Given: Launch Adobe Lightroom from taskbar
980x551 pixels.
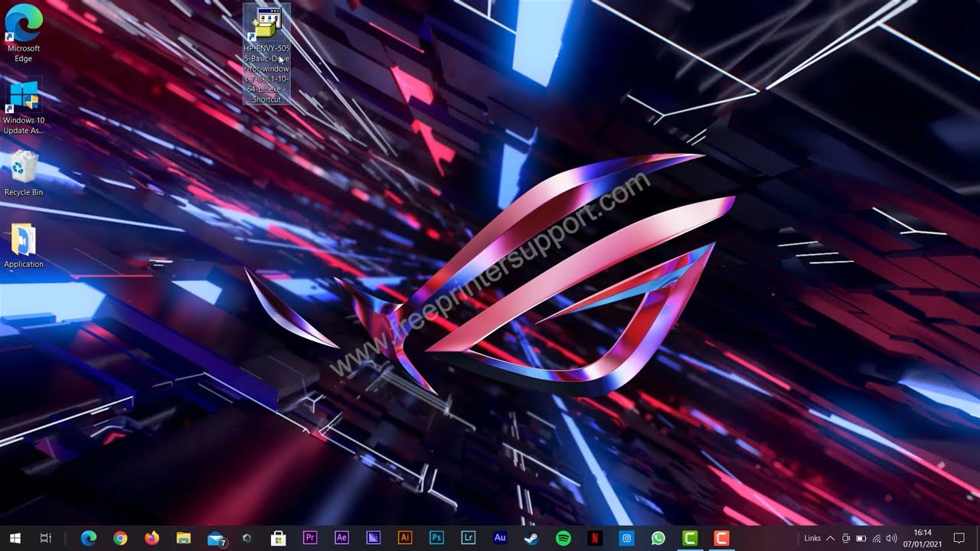Looking at the screenshot, I should click(469, 538).
